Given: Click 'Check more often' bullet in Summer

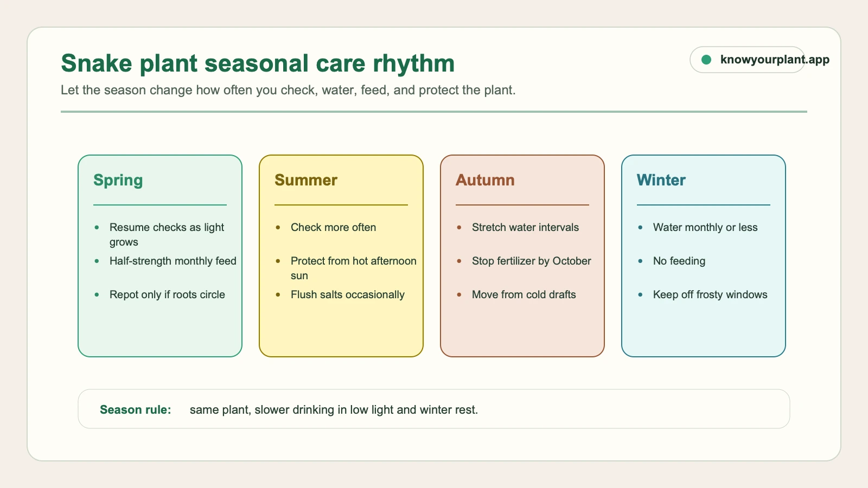Looking at the screenshot, I should [x=334, y=227].
